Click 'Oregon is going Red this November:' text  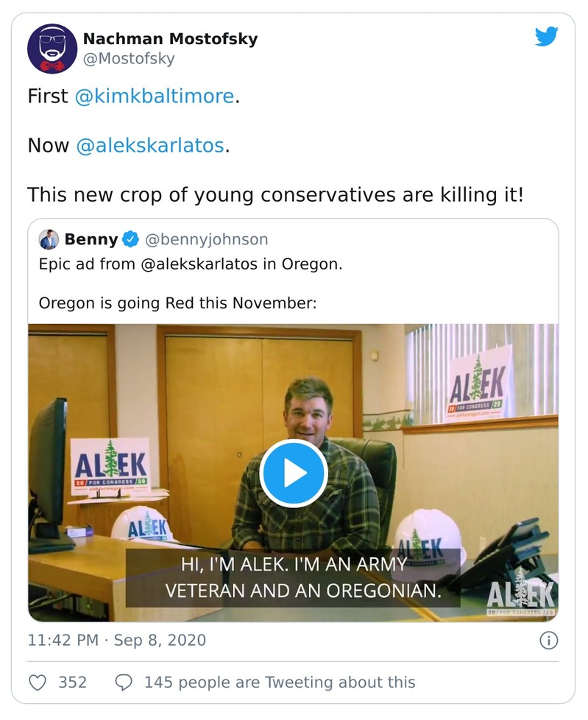pos(177,303)
